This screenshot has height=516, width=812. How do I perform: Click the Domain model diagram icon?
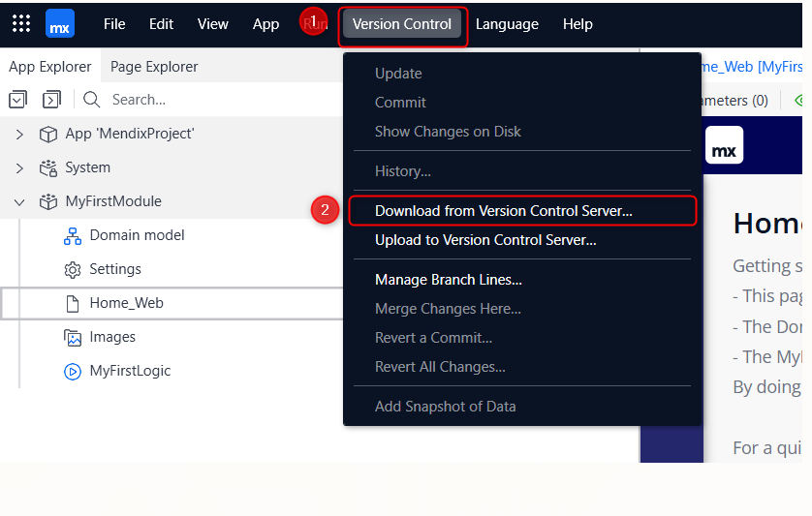point(73,236)
